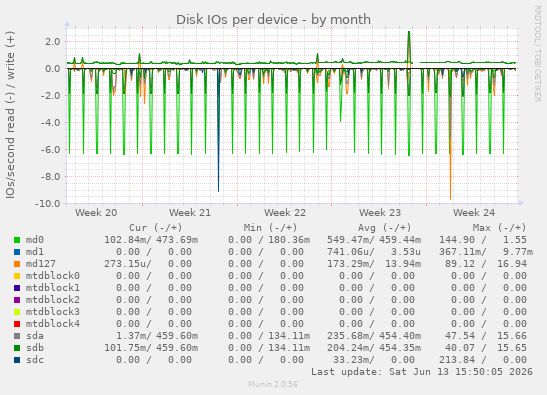Click the 'Munin 2.0.56' footer text
This screenshot has height=395, width=547.
tap(273, 384)
